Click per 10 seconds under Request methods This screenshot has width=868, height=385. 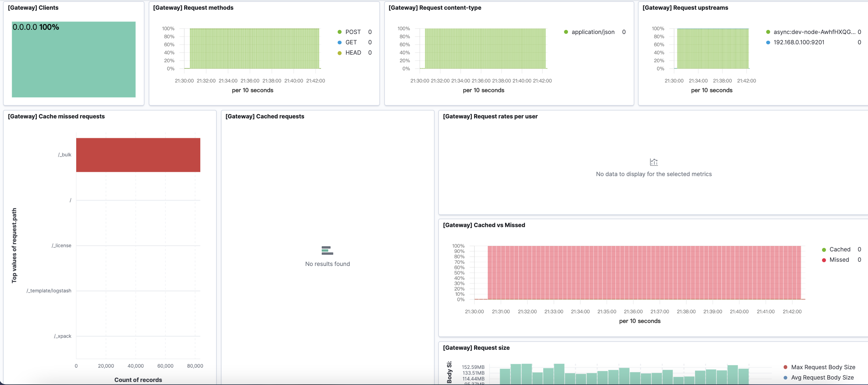coord(253,90)
